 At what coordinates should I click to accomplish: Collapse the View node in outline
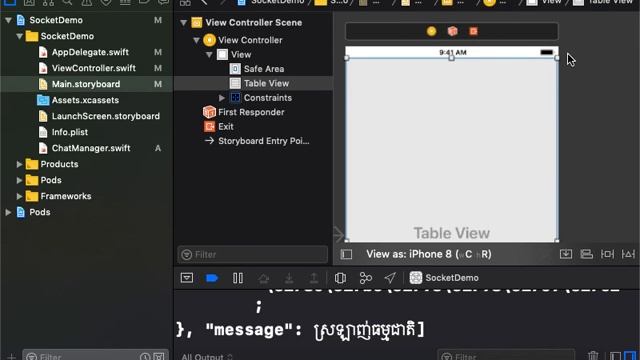click(x=209, y=54)
